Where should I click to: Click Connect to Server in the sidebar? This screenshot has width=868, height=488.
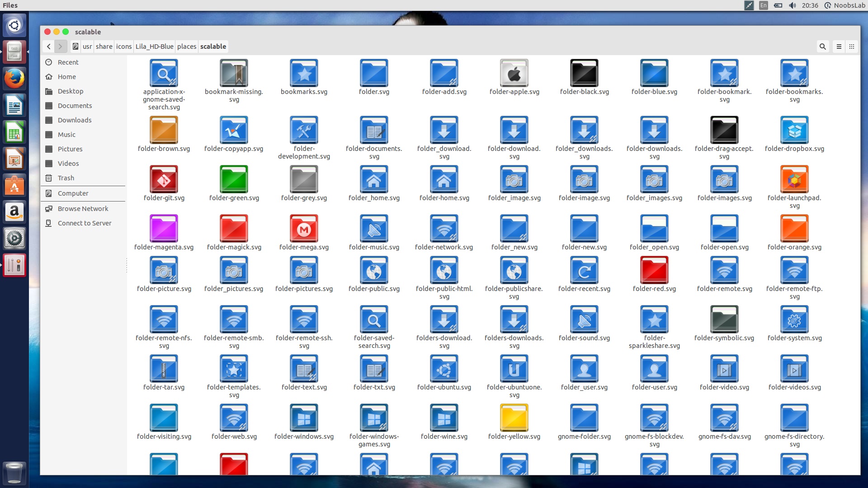[x=84, y=223]
